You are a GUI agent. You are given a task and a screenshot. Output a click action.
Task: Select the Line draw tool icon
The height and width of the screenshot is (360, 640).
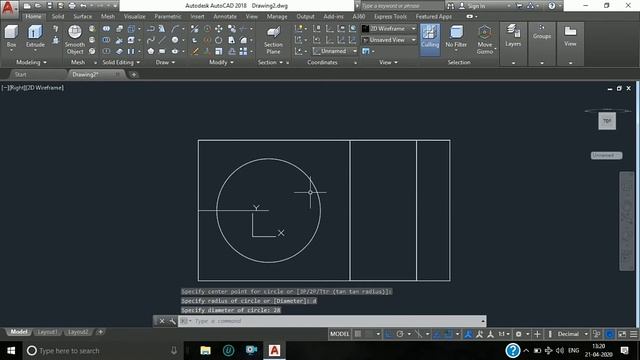(x=162, y=40)
